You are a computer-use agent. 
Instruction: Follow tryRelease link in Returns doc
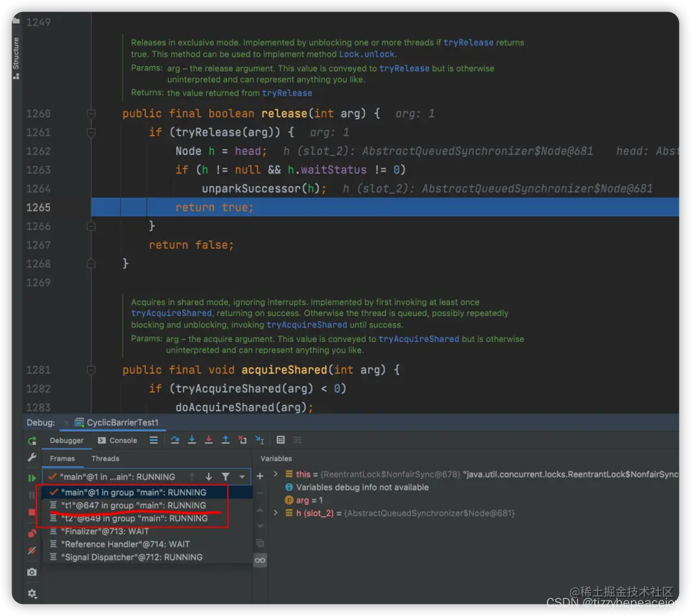click(287, 93)
